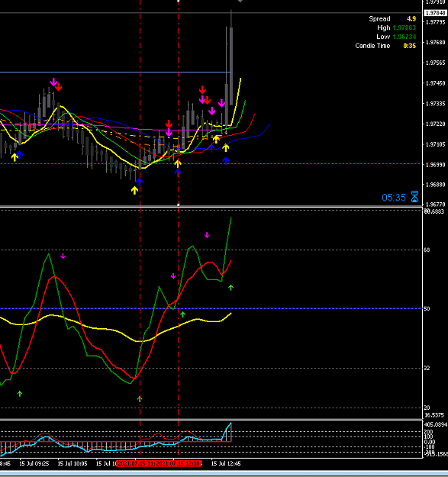
Task: Click price axis label 1.97335
Action: (436, 104)
